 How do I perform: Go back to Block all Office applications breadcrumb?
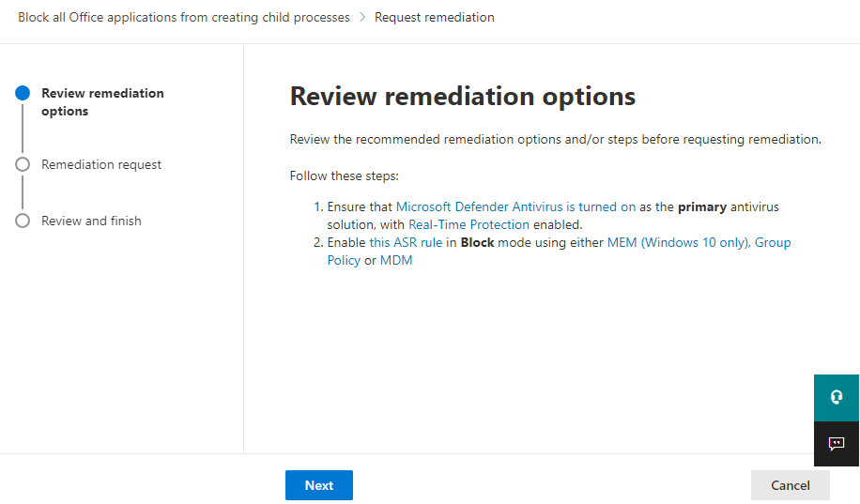(x=184, y=17)
